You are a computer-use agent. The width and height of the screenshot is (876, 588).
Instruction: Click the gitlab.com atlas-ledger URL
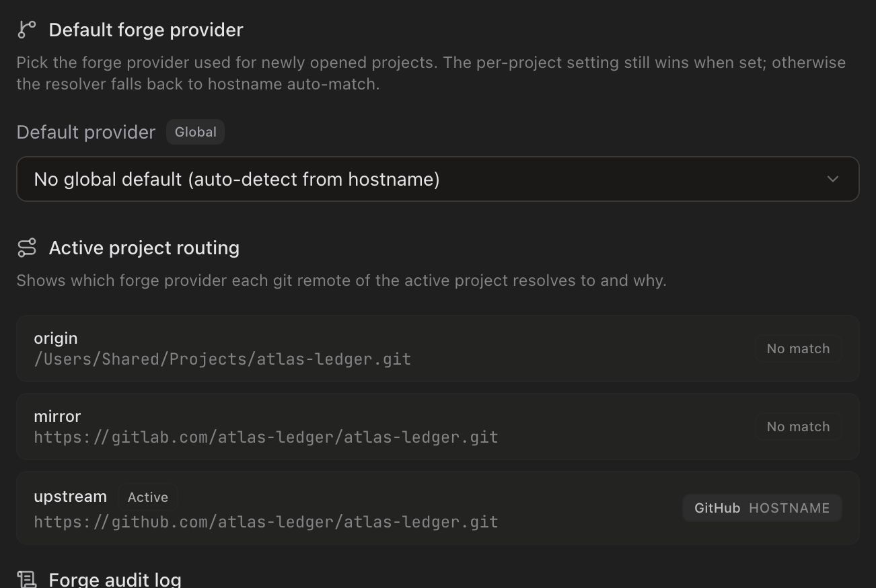coord(266,437)
